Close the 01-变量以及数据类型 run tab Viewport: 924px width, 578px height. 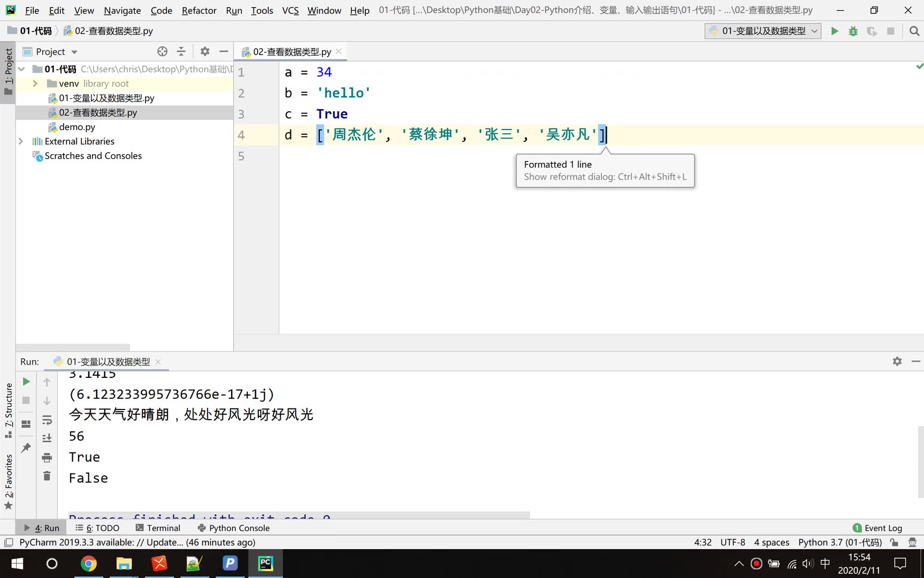pos(158,362)
